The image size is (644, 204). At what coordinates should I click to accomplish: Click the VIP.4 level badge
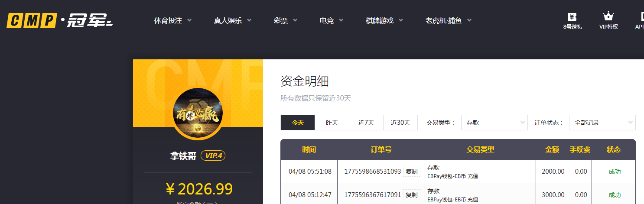[x=213, y=156]
